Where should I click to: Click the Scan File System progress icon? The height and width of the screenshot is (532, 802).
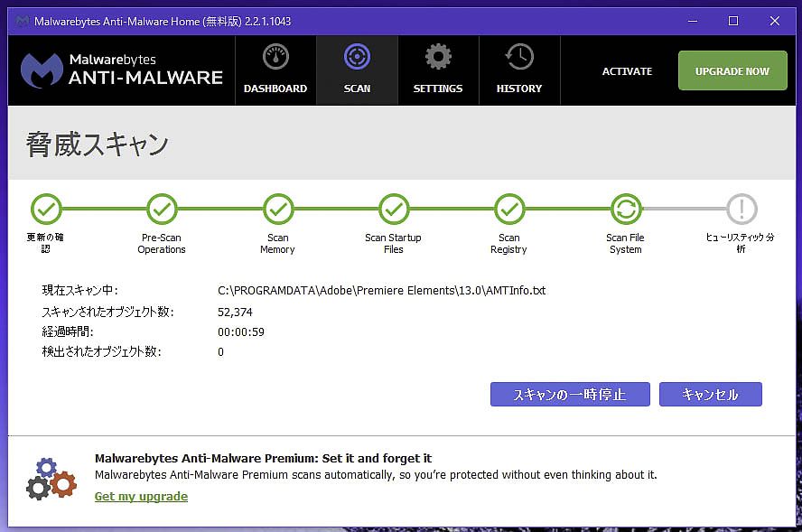pyautogui.click(x=626, y=209)
